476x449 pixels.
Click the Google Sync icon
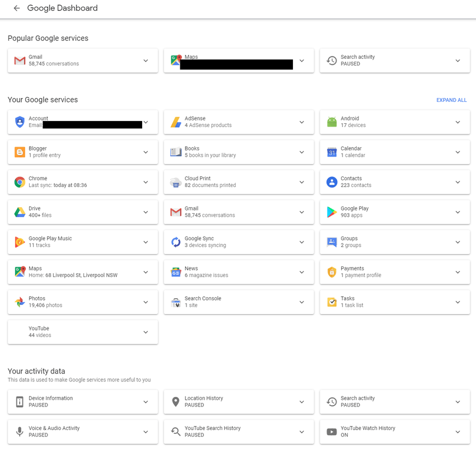point(176,242)
